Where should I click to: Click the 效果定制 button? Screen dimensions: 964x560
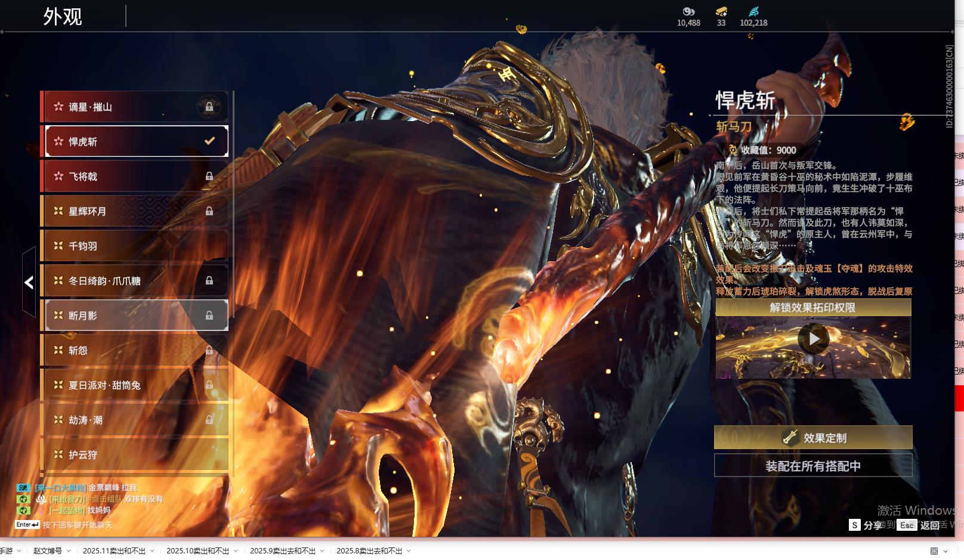coord(813,437)
